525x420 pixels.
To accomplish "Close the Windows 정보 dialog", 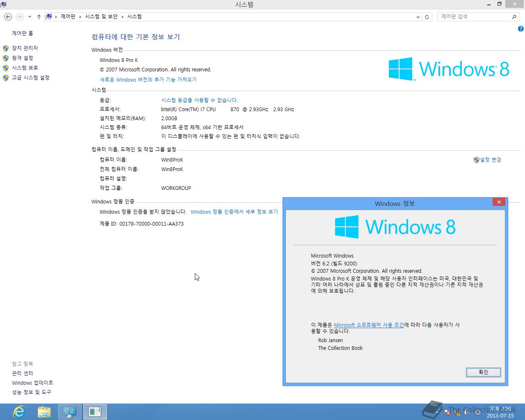I will coord(499,202).
